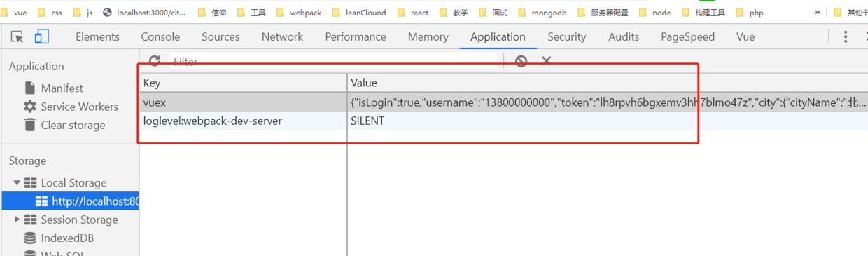The width and height of the screenshot is (868, 256).
Task: Refresh storage with the reload icon
Action: point(155,61)
